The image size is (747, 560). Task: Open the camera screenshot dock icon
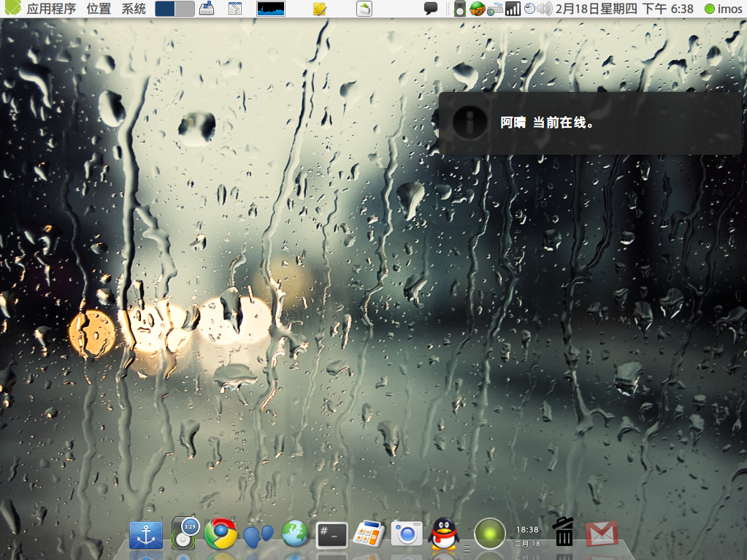pyautogui.click(x=407, y=534)
